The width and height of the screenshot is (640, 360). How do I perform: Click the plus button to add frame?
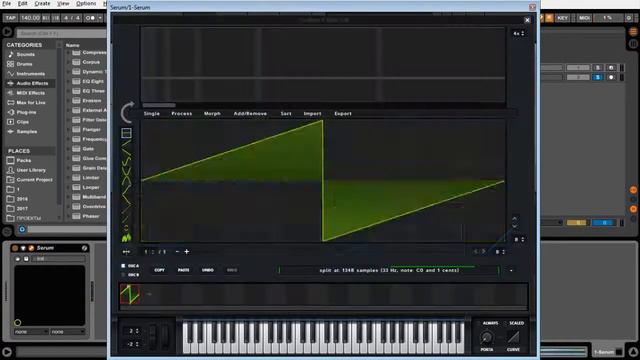click(187, 251)
